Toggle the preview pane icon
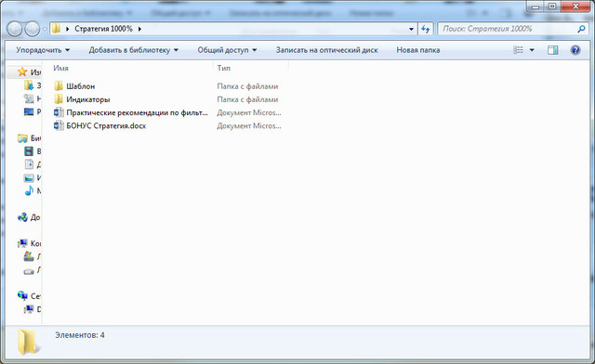 point(552,50)
